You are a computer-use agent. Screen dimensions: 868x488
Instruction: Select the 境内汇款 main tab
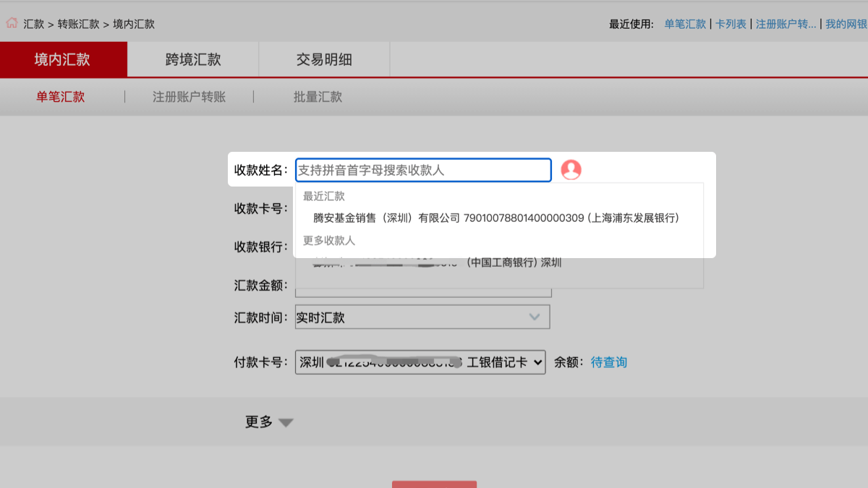pyautogui.click(x=63, y=60)
